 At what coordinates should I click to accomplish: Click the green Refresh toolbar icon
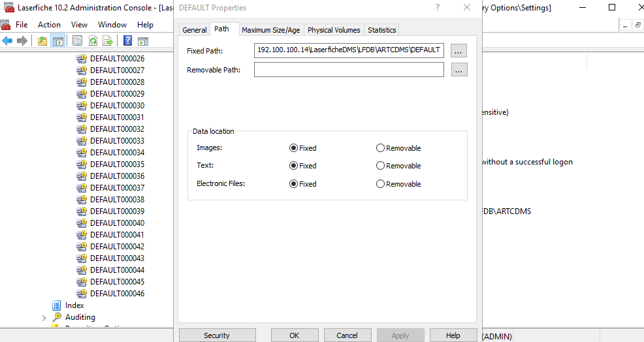point(93,40)
